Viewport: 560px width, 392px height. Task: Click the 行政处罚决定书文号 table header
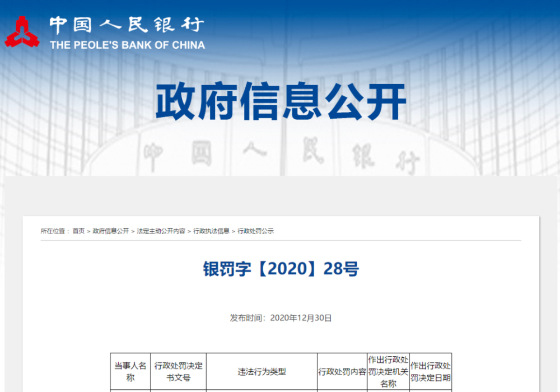point(179,372)
